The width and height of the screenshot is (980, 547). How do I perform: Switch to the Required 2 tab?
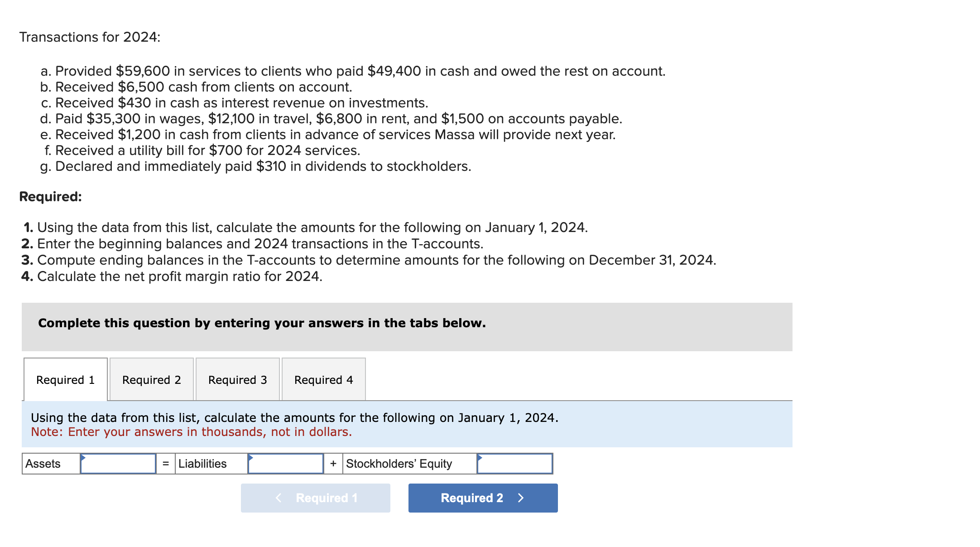tap(151, 380)
